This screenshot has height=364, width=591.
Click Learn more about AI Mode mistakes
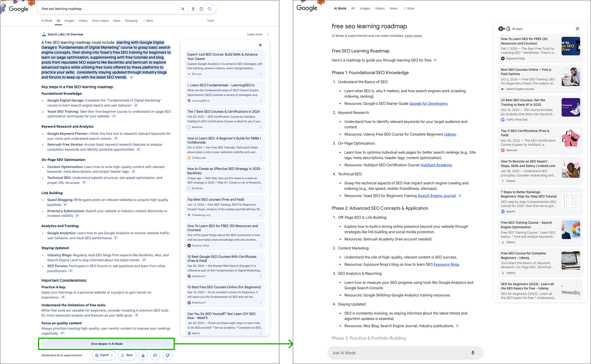click(x=413, y=36)
